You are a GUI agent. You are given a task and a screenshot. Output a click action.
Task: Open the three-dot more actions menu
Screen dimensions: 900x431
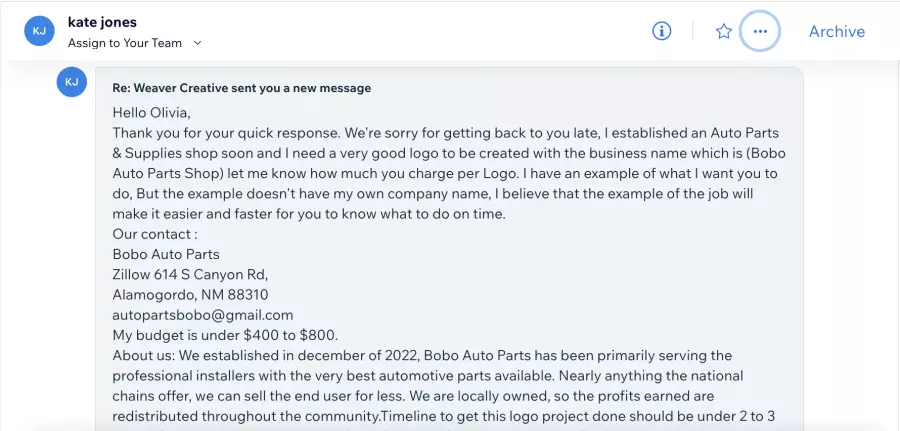point(760,31)
